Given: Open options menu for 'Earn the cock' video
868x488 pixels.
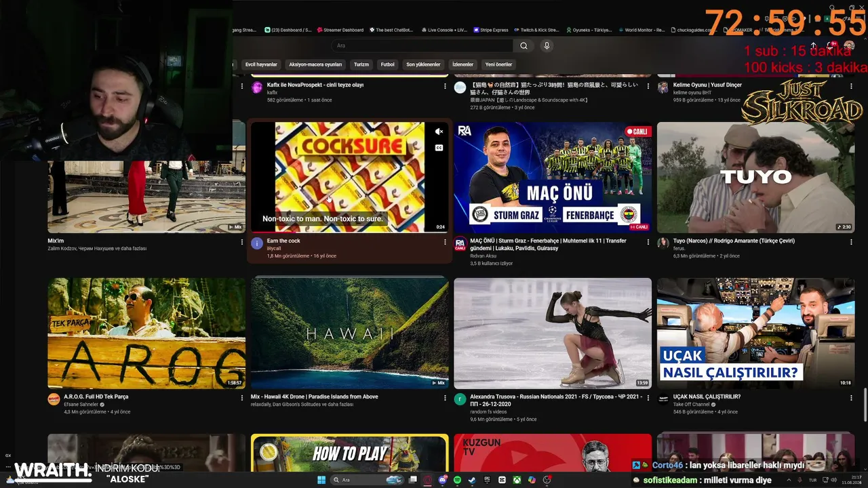Looking at the screenshot, I should click(445, 242).
